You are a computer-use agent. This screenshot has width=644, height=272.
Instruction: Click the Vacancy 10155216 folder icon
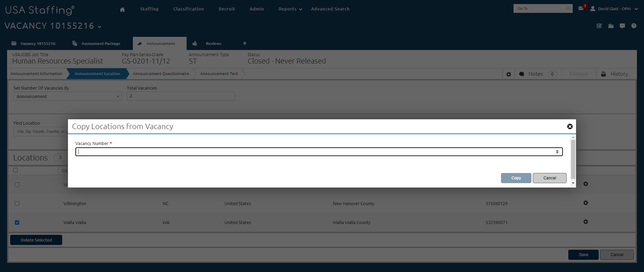point(14,43)
